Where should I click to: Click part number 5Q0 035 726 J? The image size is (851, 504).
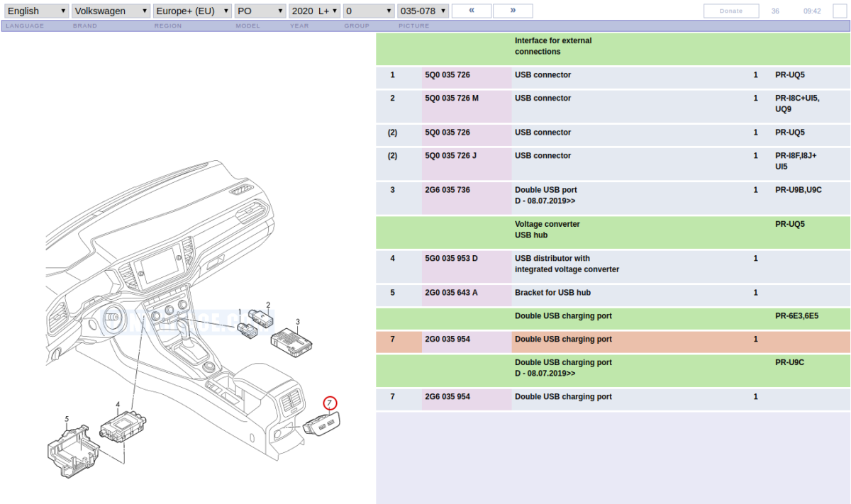pyautogui.click(x=450, y=156)
